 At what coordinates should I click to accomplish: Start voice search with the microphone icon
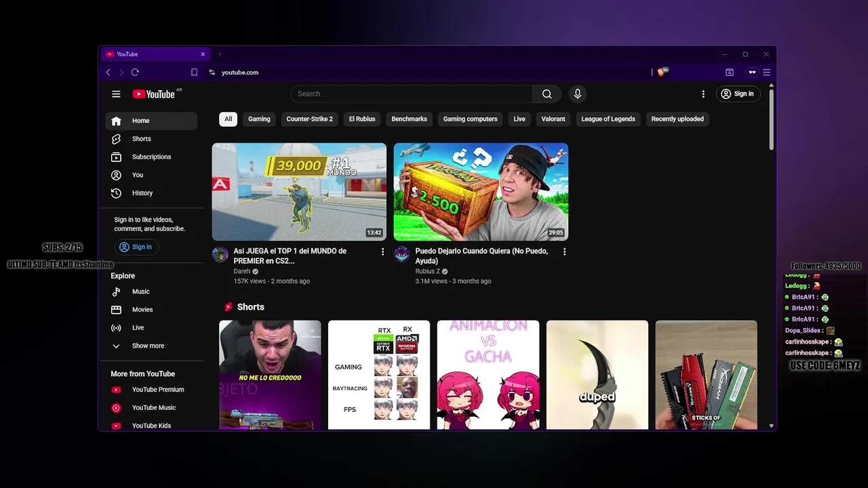(x=577, y=94)
